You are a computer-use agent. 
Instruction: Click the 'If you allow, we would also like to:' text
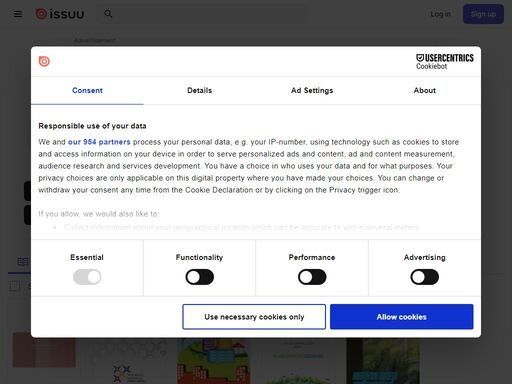(x=99, y=214)
